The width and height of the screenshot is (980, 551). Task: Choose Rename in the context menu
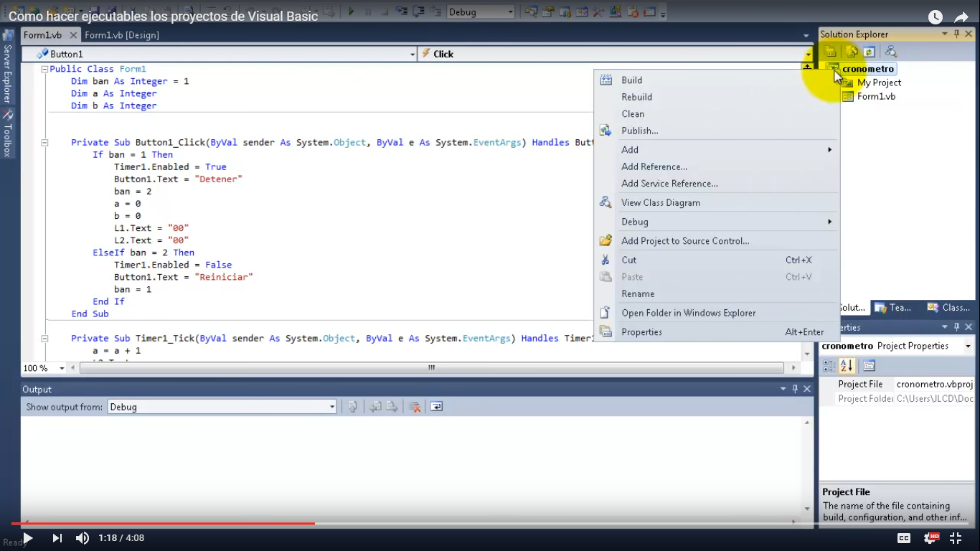click(638, 293)
